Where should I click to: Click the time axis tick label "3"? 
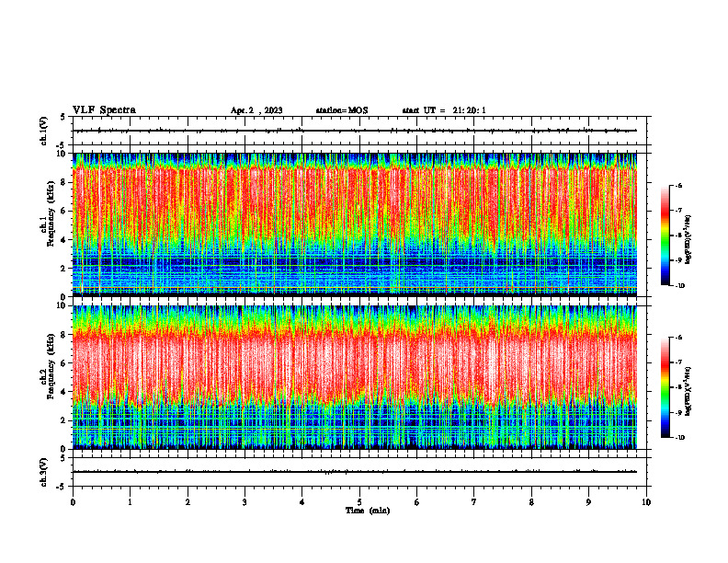pos(245,502)
